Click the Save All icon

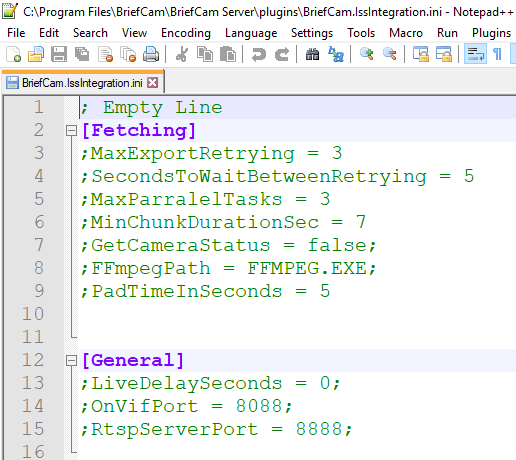(x=82, y=54)
